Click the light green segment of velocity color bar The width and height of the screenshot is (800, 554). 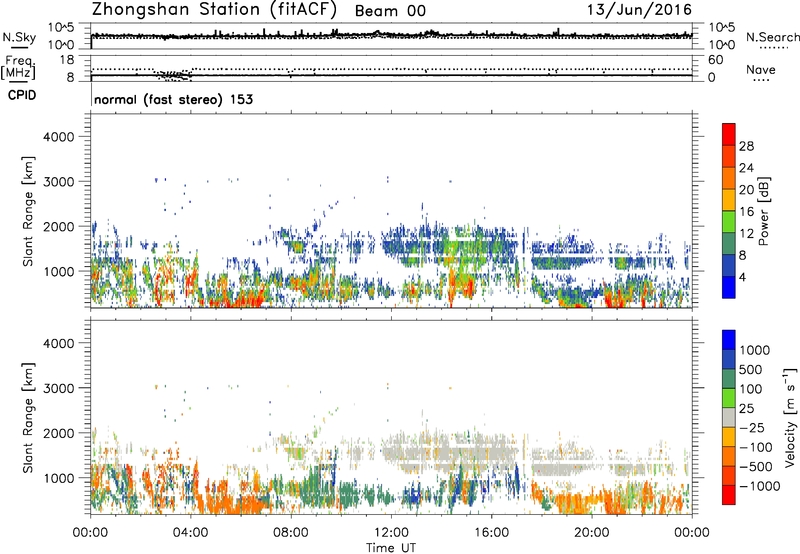click(729, 398)
